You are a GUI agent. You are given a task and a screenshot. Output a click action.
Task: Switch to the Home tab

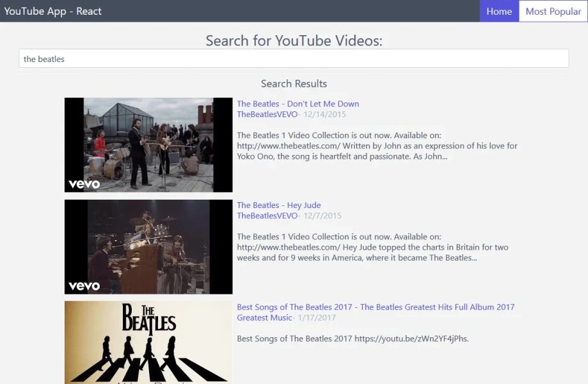point(499,11)
